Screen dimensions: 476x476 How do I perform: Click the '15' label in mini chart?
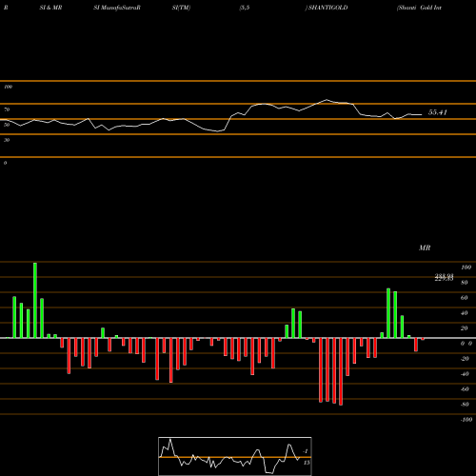pyautogui.click(x=307, y=463)
